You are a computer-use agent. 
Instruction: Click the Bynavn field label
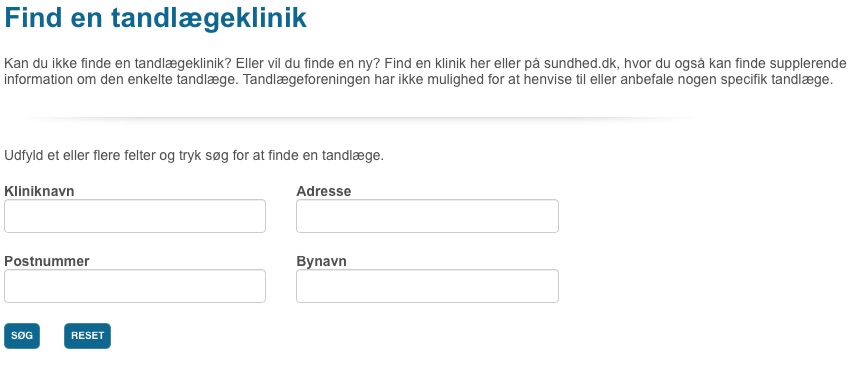(x=322, y=261)
